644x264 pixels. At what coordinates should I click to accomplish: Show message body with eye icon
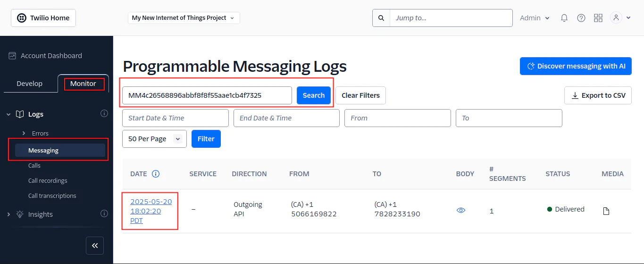point(461,210)
